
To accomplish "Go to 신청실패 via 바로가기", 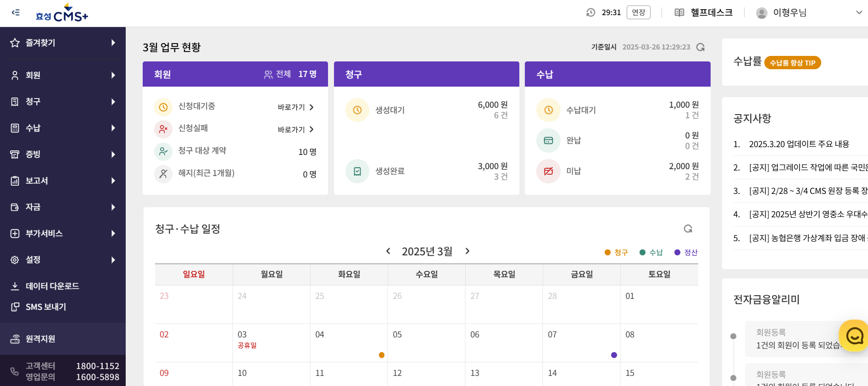I will point(295,130).
